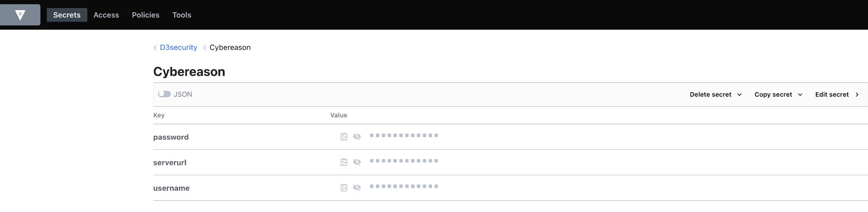
Task: Show the hidden serverurl value
Action: pos(357,162)
